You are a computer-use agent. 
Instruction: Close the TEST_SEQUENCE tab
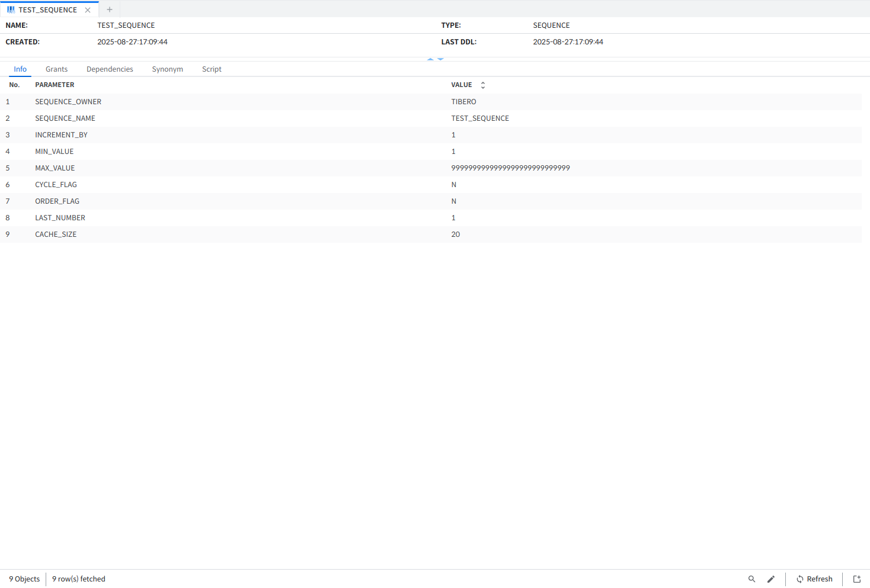click(x=88, y=10)
